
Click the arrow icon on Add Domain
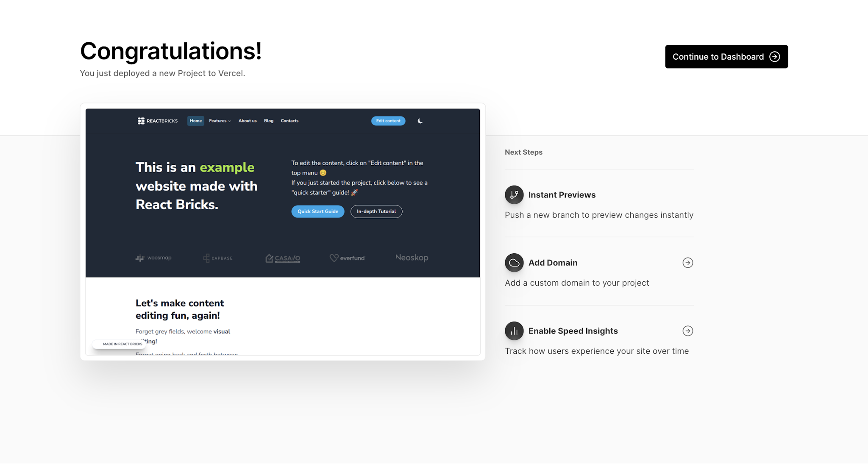coord(688,263)
